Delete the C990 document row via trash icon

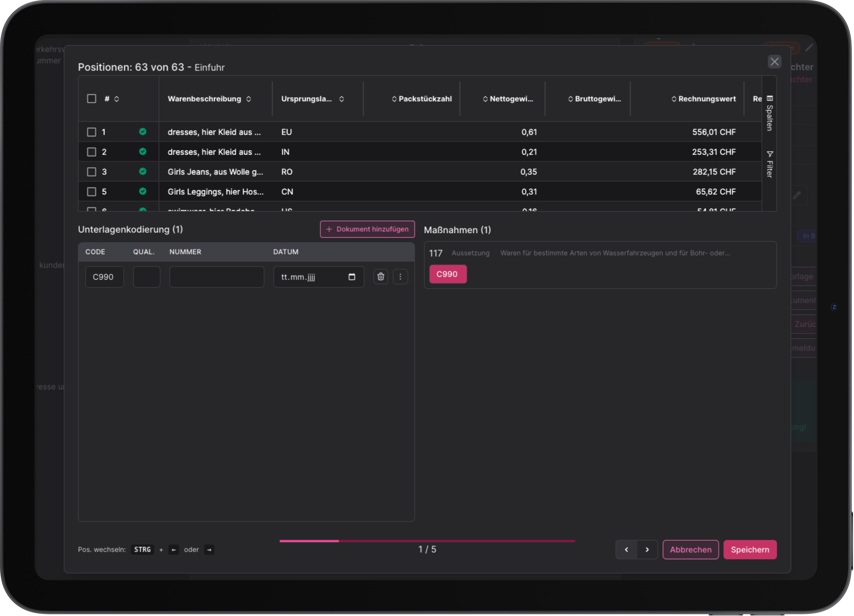381,277
